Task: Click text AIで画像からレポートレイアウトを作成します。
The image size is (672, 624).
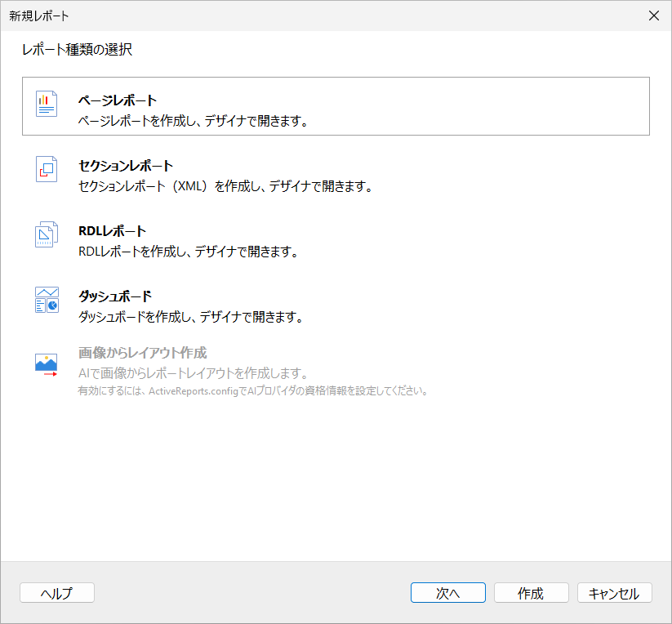Action: [x=194, y=373]
